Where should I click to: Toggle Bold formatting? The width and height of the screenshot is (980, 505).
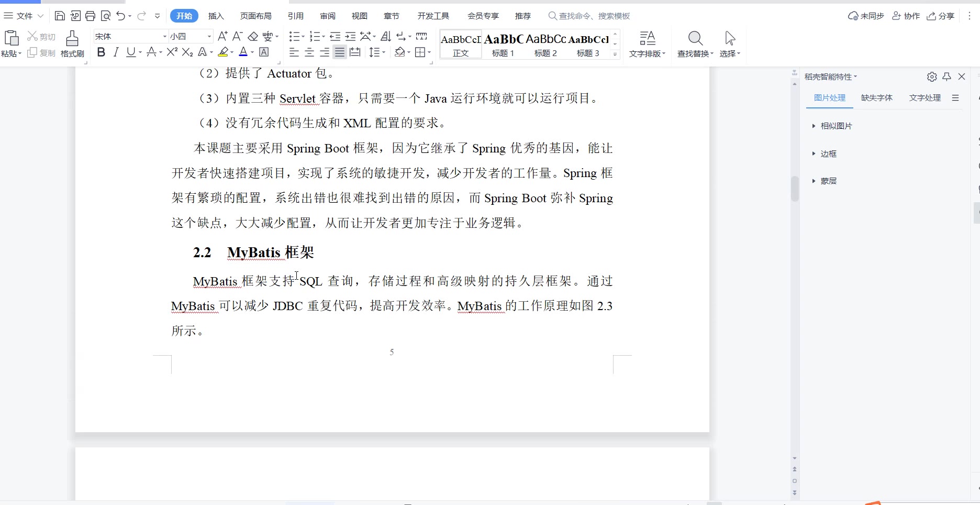[x=102, y=52]
